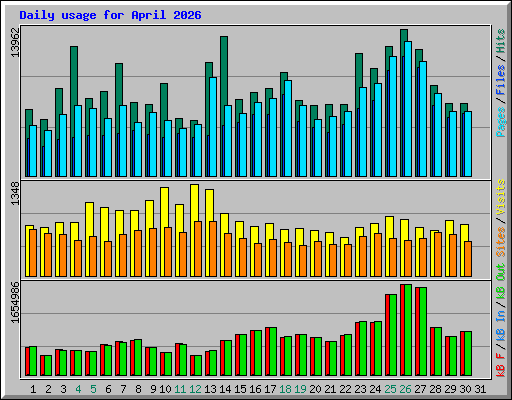Click the green kB Out bar for day 25
Image resolution: width=512 pixels, height=400 pixels.
coord(393,335)
